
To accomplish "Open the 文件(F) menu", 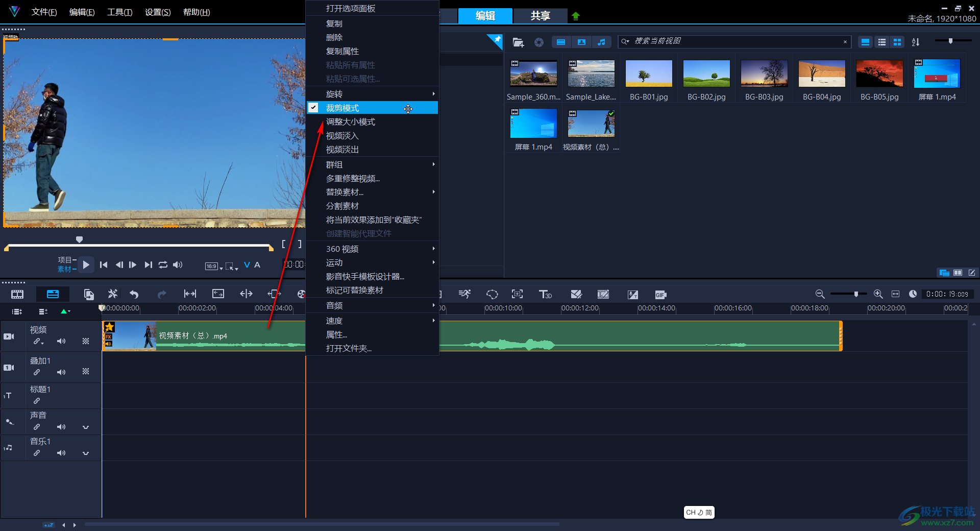I will tap(44, 12).
